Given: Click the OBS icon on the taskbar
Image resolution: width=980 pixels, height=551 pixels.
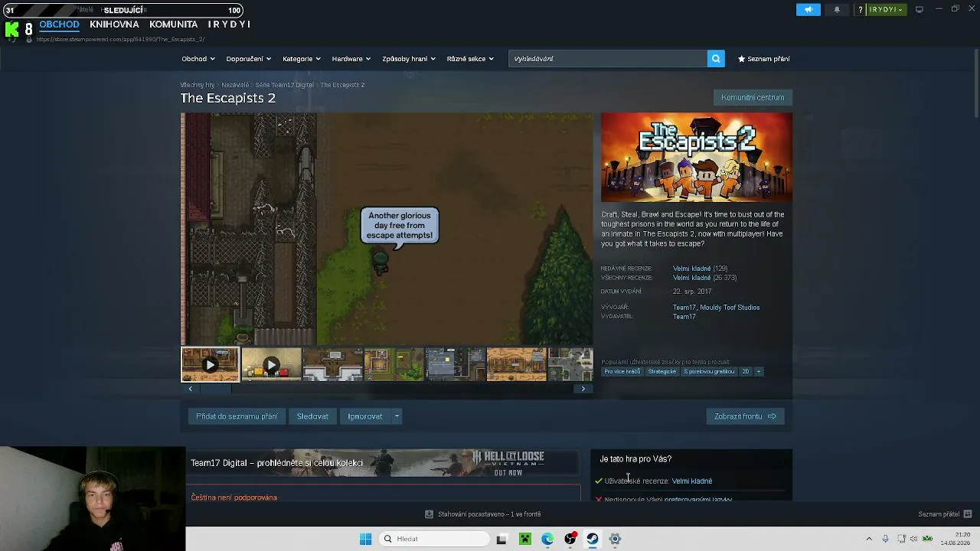Looking at the screenshot, I should 570,539.
